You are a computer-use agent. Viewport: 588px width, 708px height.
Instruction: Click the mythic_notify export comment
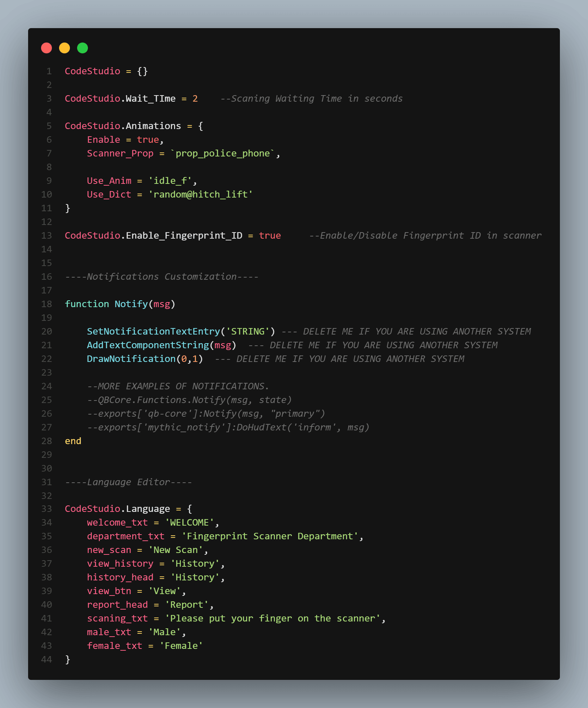coord(228,428)
